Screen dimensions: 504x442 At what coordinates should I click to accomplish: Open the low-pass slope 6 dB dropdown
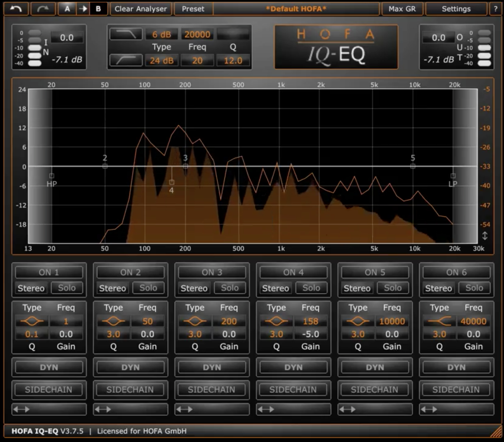[x=162, y=34]
